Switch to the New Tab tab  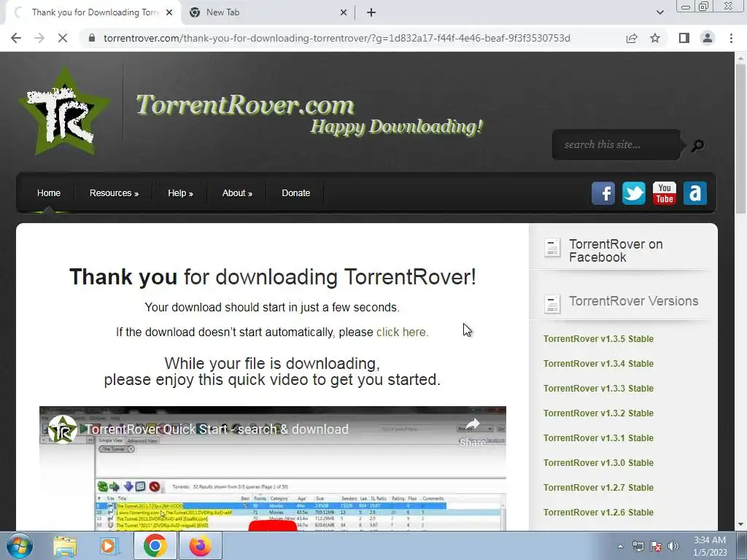point(267,12)
